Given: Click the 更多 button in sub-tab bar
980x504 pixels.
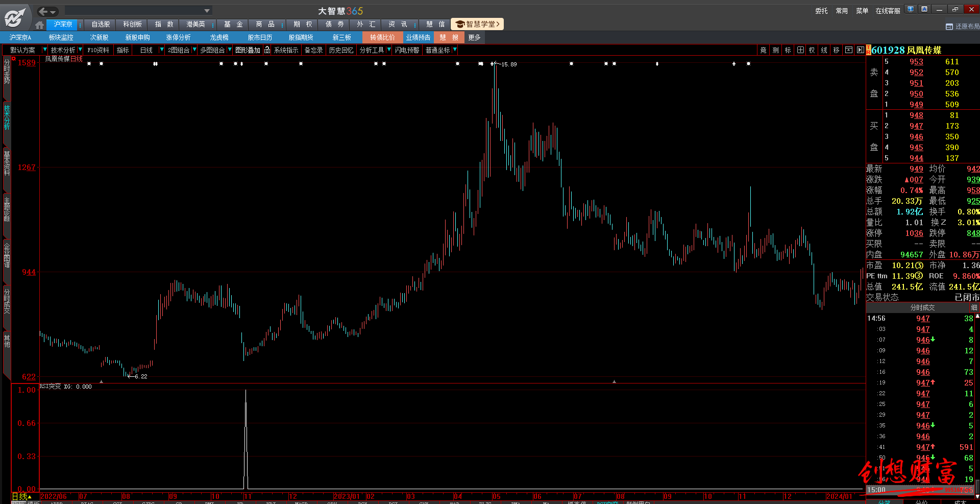Looking at the screenshot, I should pos(474,38).
